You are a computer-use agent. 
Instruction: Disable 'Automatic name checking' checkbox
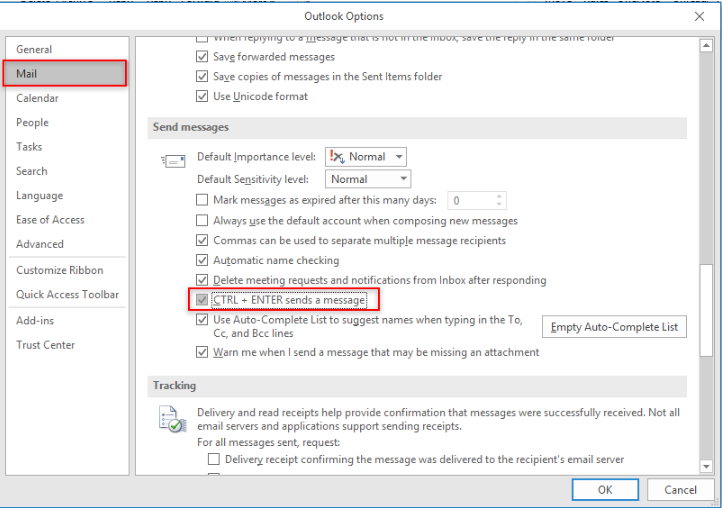(203, 260)
